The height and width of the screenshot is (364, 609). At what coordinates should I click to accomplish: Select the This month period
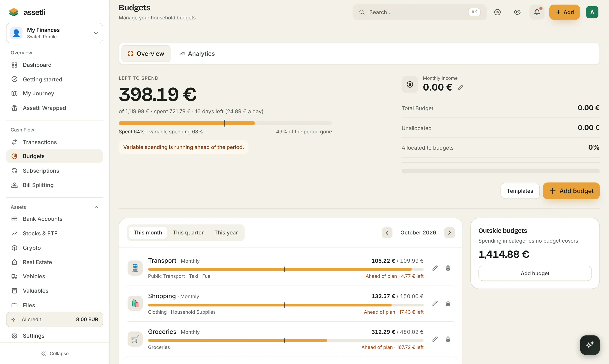(x=148, y=233)
